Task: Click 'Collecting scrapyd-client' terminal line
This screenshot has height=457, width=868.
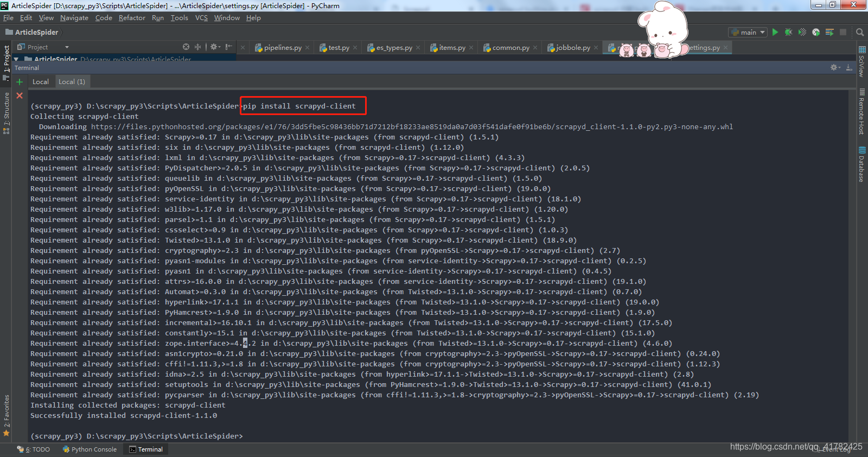Action: [x=85, y=117]
